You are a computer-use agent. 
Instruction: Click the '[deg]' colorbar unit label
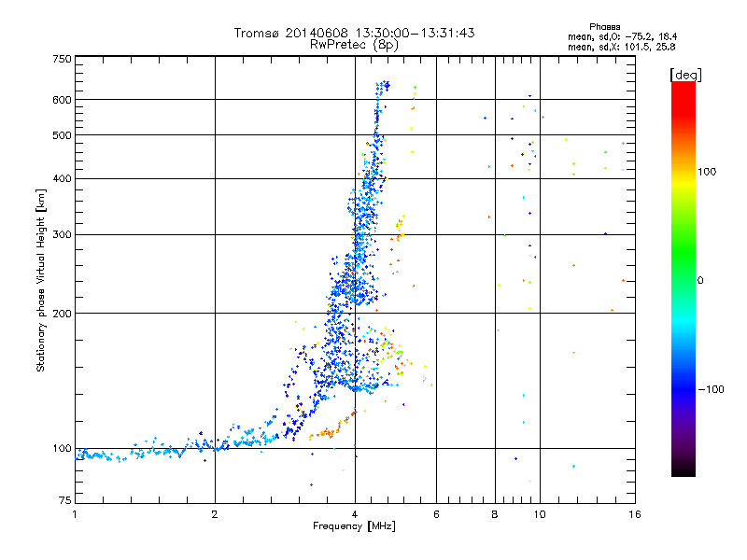coord(685,75)
